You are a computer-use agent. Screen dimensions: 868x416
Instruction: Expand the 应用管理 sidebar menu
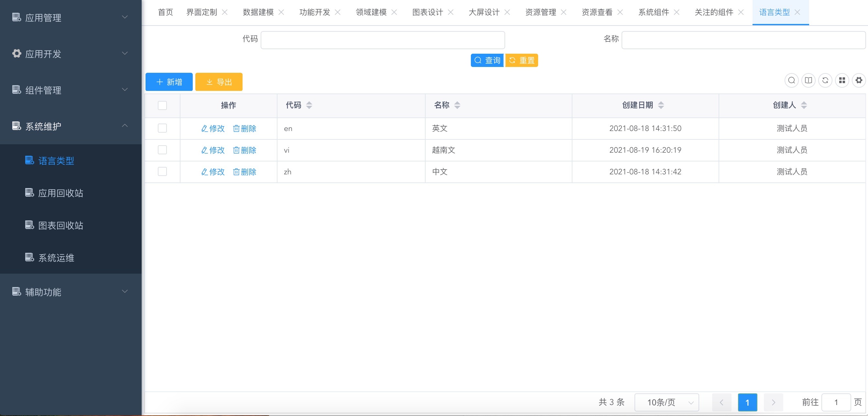(x=71, y=17)
